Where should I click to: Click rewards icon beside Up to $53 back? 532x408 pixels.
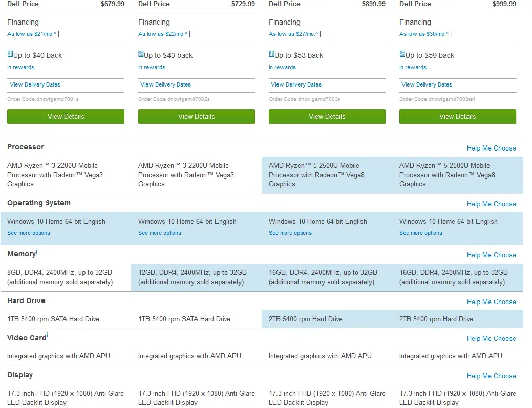click(x=271, y=54)
